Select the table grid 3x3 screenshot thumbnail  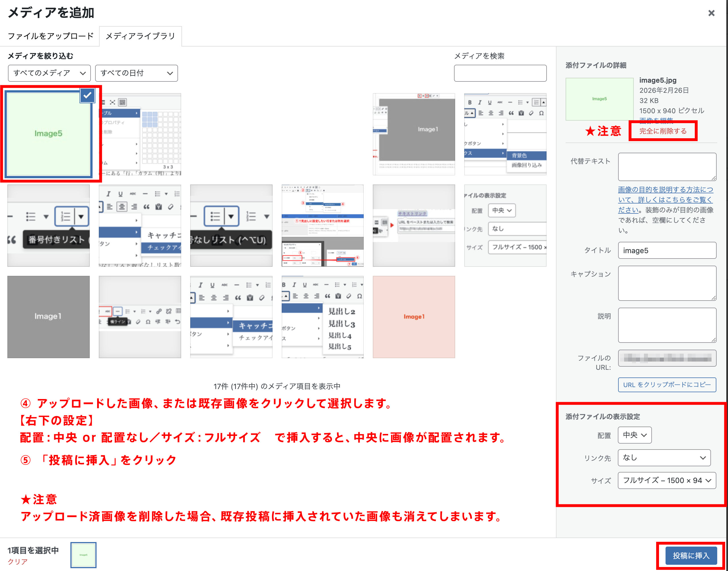click(x=141, y=135)
